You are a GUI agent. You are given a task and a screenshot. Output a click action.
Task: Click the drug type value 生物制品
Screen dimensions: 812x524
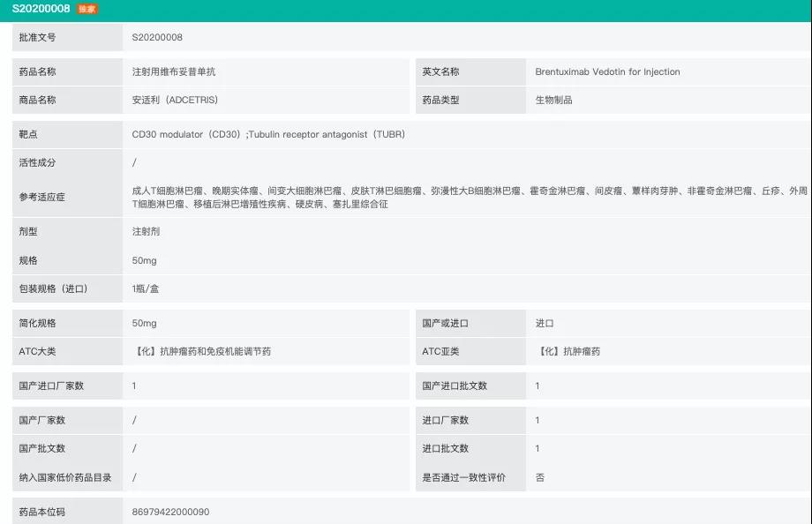click(x=553, y=100)
